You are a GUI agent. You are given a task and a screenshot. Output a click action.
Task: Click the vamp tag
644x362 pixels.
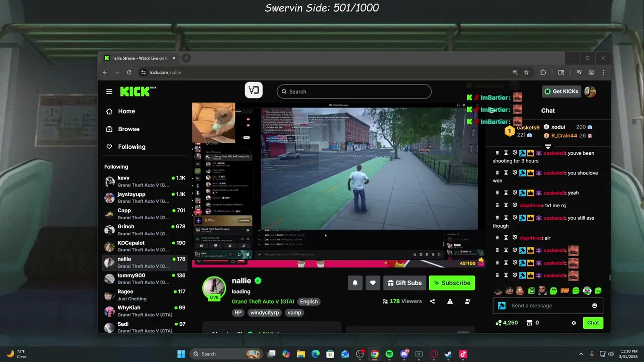294,313
